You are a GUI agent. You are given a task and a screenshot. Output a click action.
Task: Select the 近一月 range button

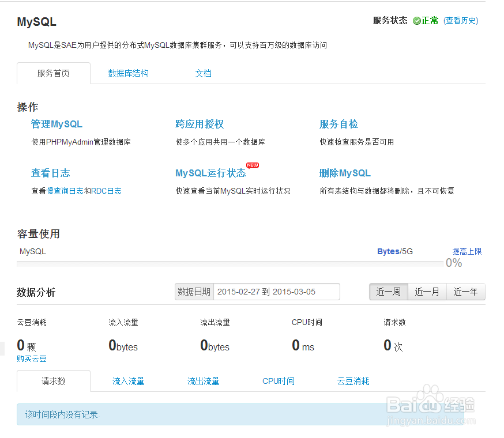click(427, 292)
